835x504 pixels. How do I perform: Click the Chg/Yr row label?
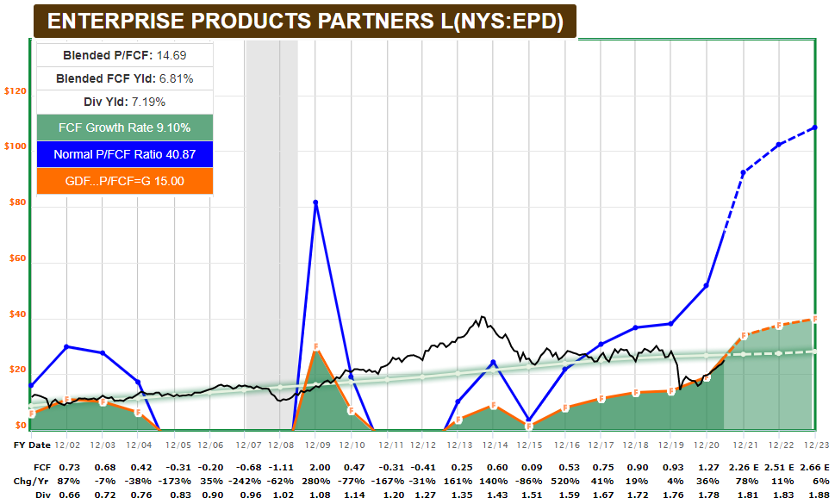click(32, 481)
